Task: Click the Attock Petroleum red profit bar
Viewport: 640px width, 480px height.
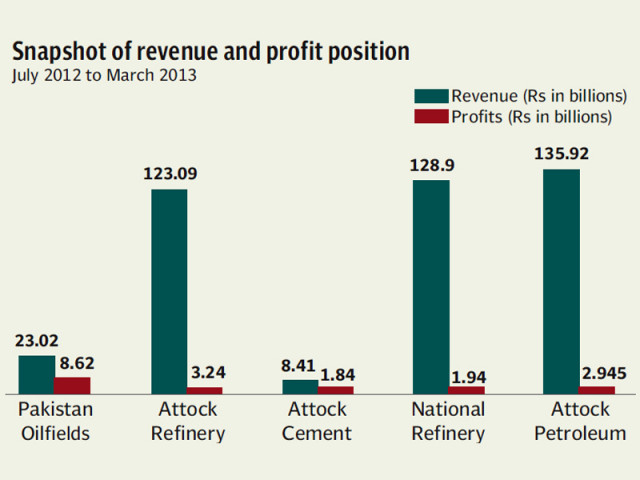Action: point(597,390)
